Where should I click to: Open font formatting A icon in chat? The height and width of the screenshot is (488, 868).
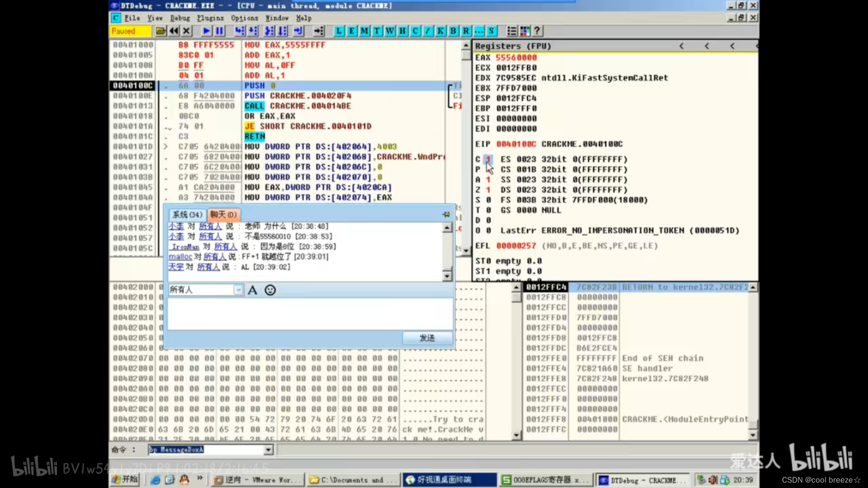pyautogui.click(x=253, y=290)
